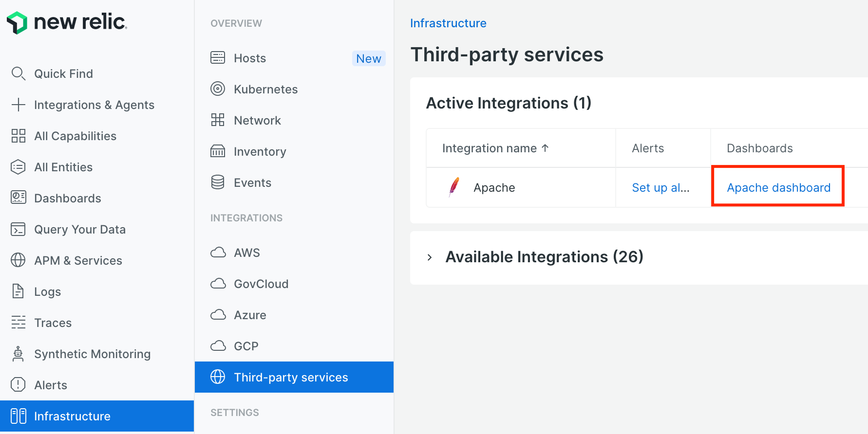Click the Query Your Data terminal icon
Image resolution: width=868 pixels, height=434 pixels.
18,229
